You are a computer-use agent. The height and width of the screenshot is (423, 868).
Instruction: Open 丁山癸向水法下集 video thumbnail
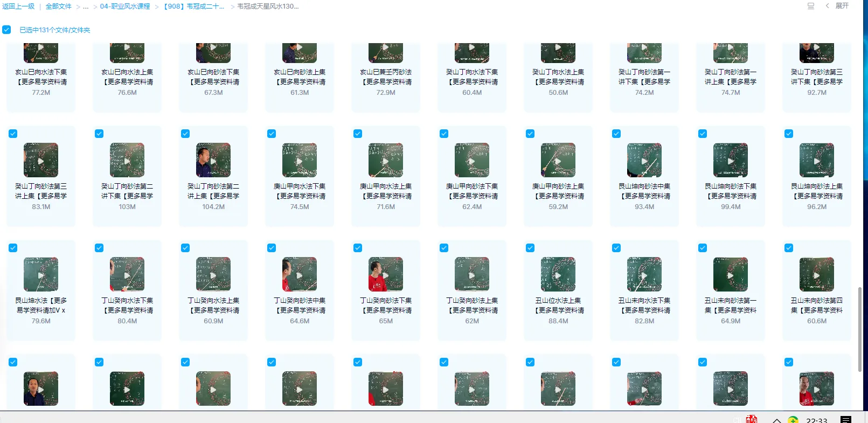pos(127,274)
